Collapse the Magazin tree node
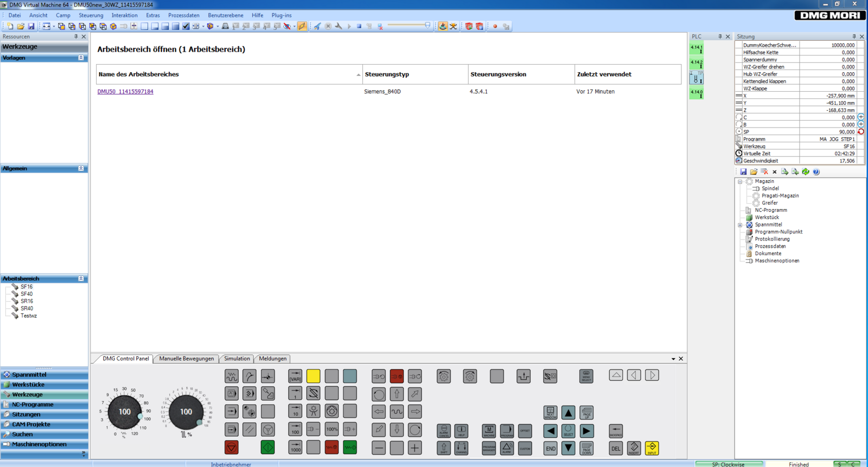Viewport: 868px width, 467px height. [740, 181]
